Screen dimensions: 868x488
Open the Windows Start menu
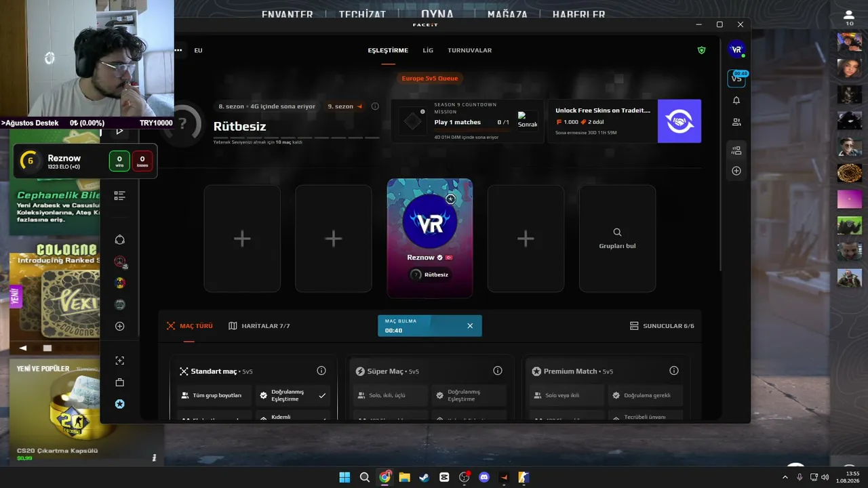(344, 477)
